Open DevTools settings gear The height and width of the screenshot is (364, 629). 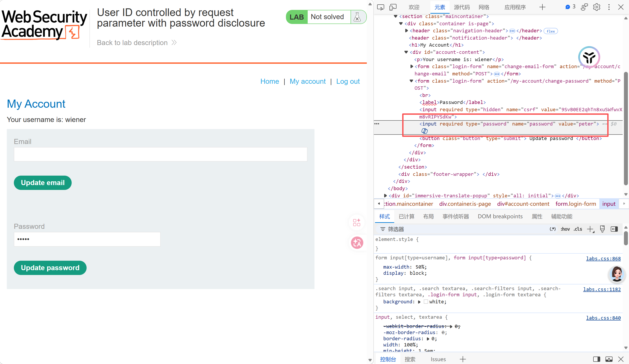596,7
